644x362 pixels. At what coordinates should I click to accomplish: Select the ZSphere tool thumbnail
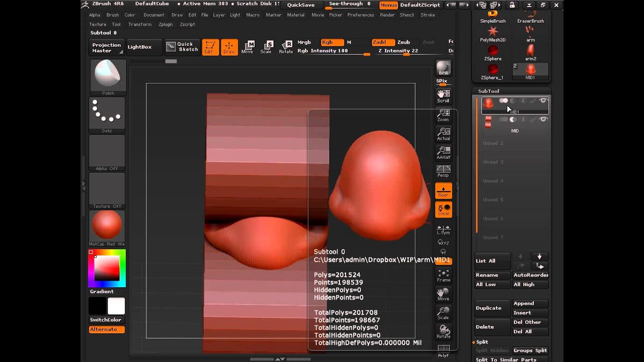[493, 53]
